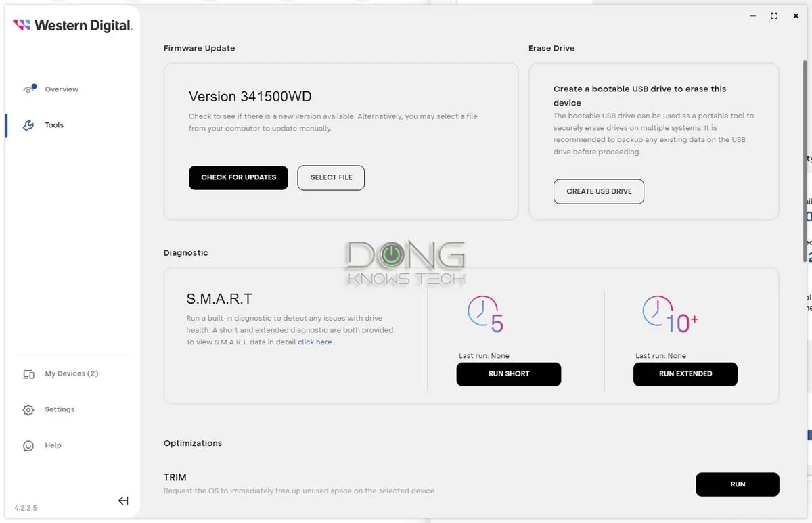Click the My Devices monitor icon
The image size is (812, 523).
(28, 374)
